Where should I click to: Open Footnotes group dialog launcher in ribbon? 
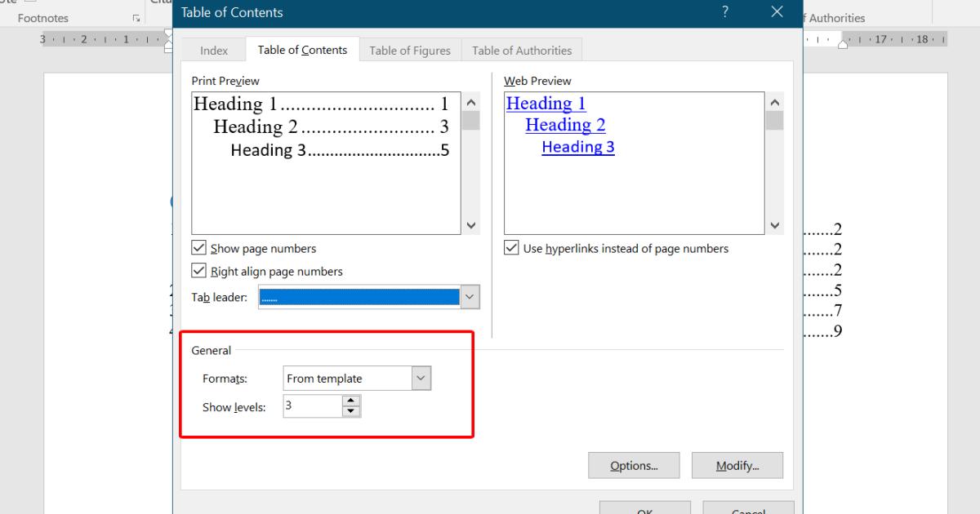point(136,18)
